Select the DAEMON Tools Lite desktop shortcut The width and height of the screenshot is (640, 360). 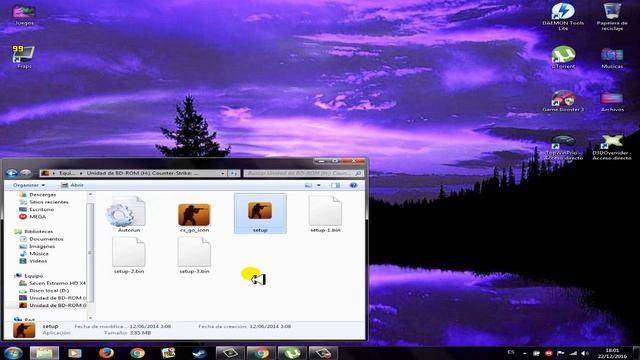click(563, 17)
